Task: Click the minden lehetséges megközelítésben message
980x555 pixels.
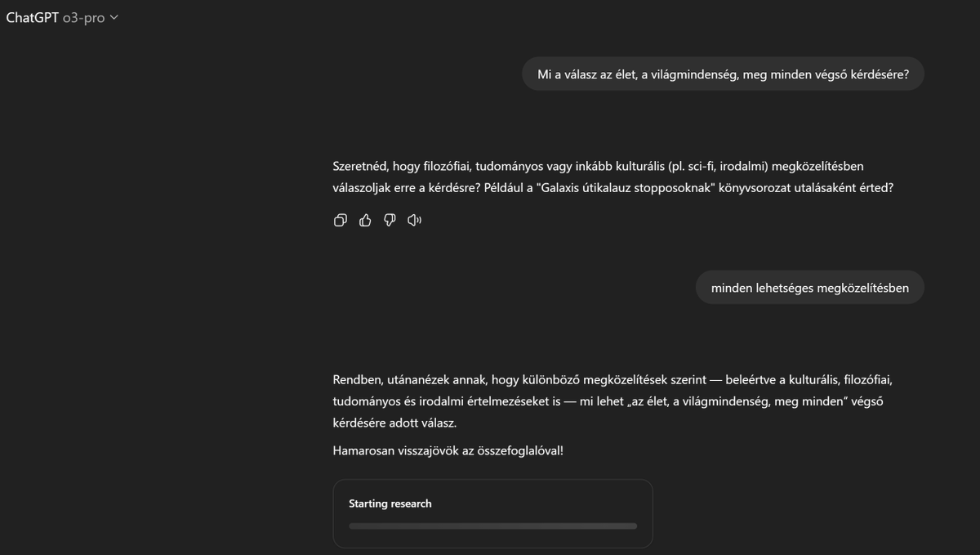Action: point(809,287)
